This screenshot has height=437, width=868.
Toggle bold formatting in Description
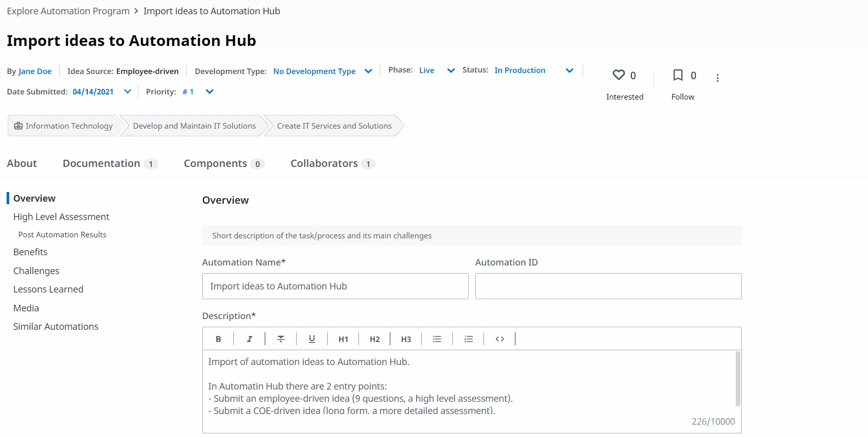[219, 339]
